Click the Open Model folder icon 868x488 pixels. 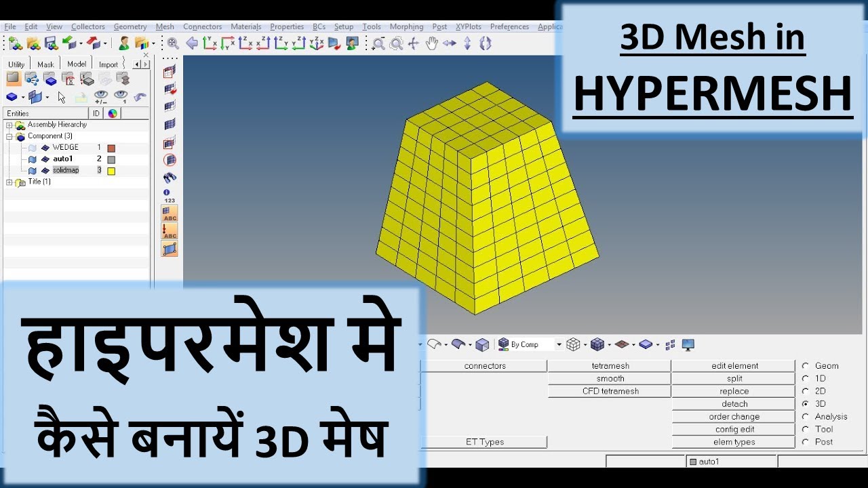tap(33, 43)
